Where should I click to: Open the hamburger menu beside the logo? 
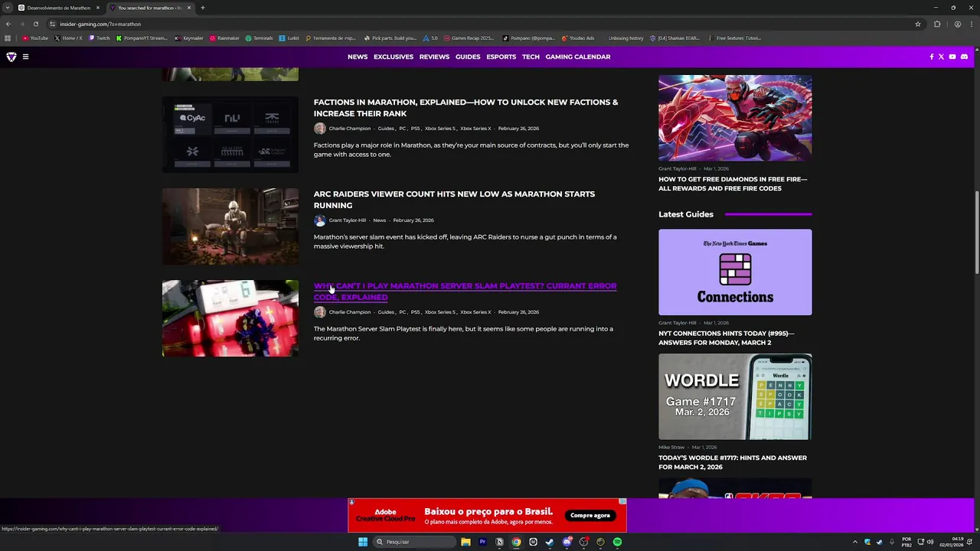pyautogui.click(x=25, y=57)
